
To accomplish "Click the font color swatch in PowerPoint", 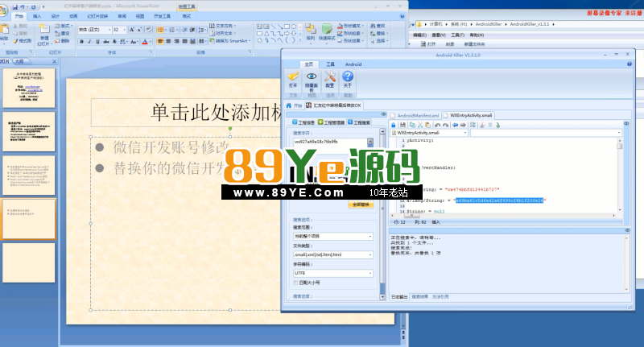I will coord(145,42).
